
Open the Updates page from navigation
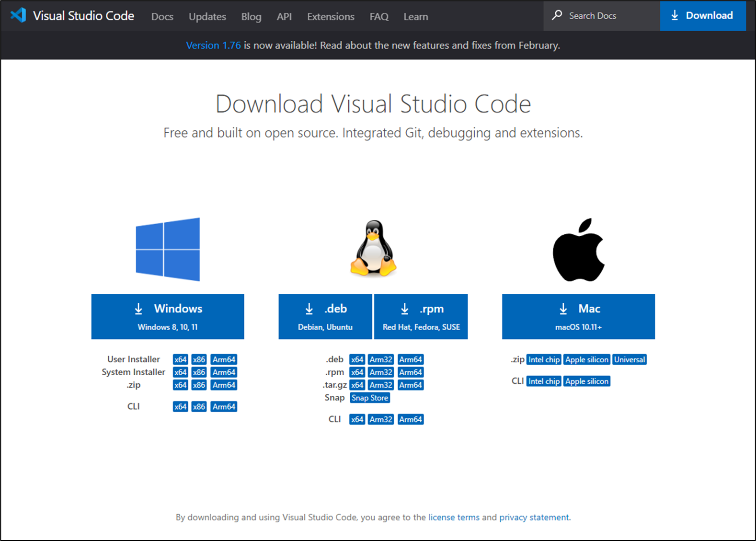pyautogui.click(x=207, y=16)
